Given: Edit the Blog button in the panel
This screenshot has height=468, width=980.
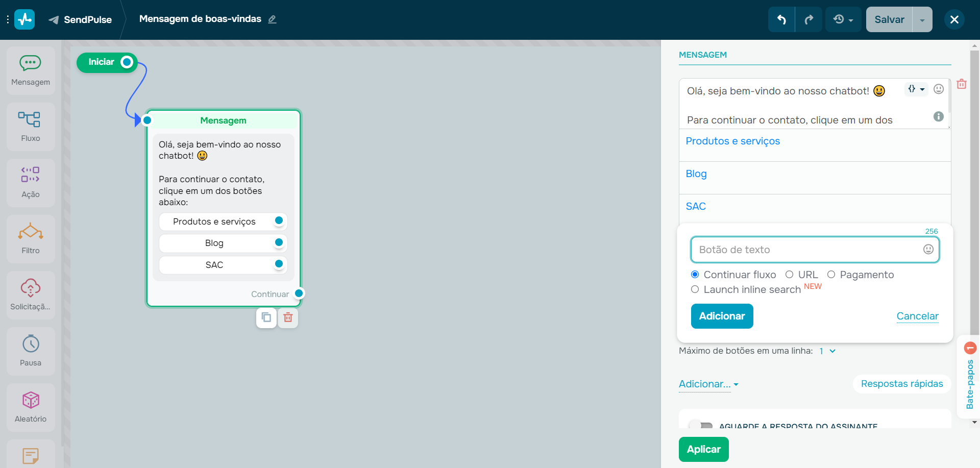Looking at the screenshot, I should point(815,178).
